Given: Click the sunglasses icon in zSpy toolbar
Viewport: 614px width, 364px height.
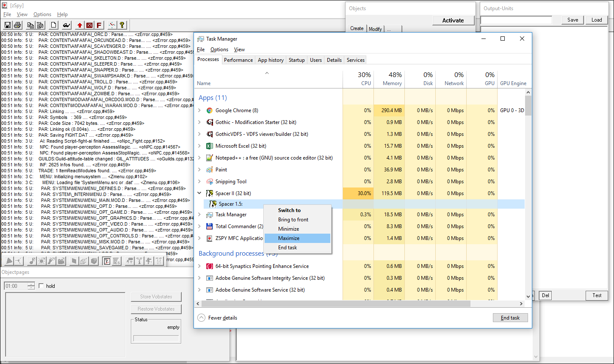Looking at the screenshot, I should click(x=66, y=25).
